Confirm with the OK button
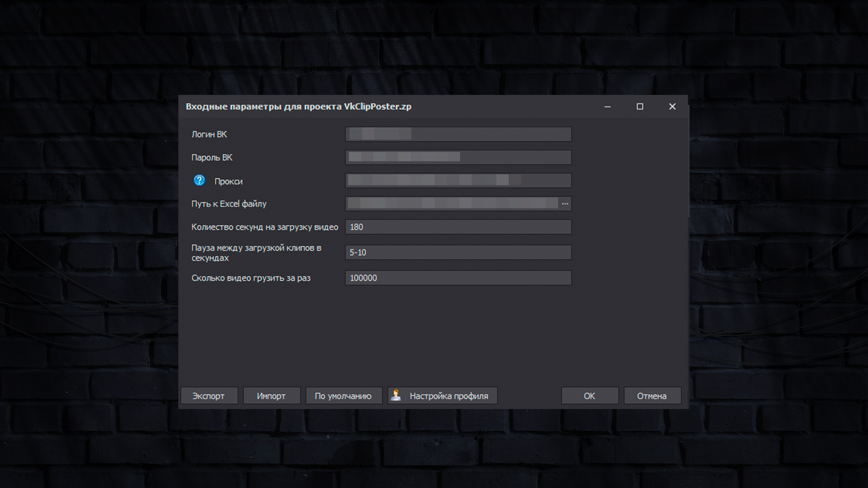Screen dimensions: 868x488 tap(589, 396)
